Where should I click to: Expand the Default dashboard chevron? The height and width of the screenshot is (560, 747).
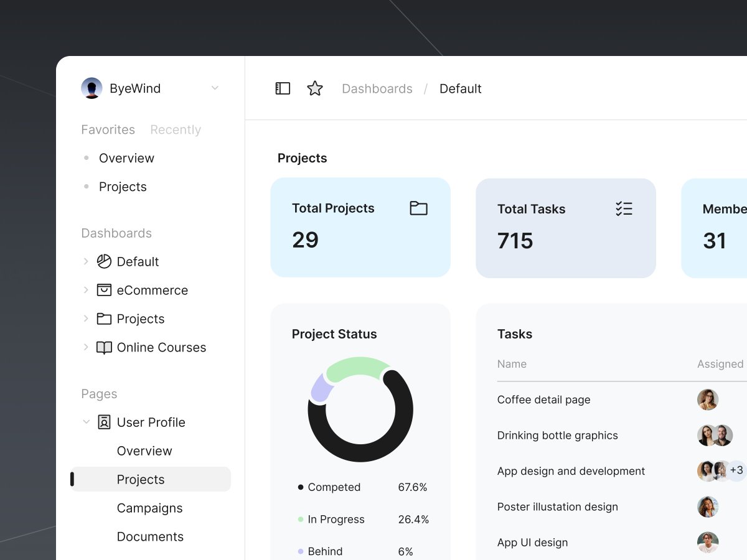click(86, 261)
